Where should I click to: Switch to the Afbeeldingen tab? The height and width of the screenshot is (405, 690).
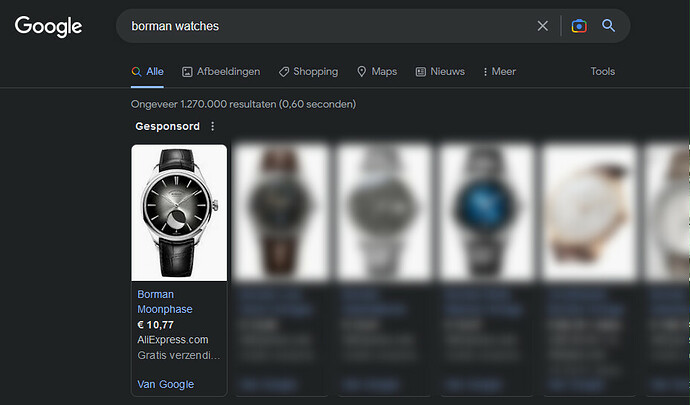[x=221, y=72]
